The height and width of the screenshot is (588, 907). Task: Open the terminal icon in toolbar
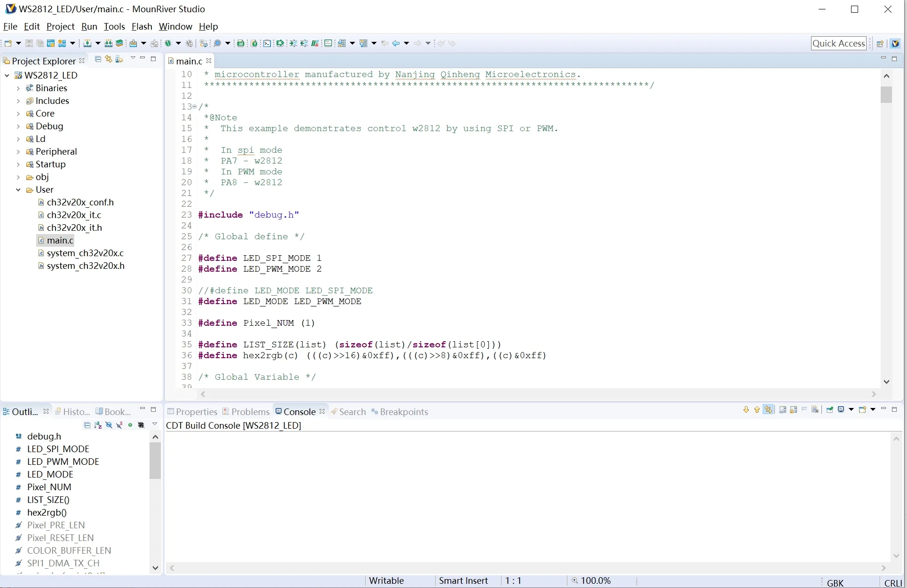pyautogui.click(x=267, y=43)
